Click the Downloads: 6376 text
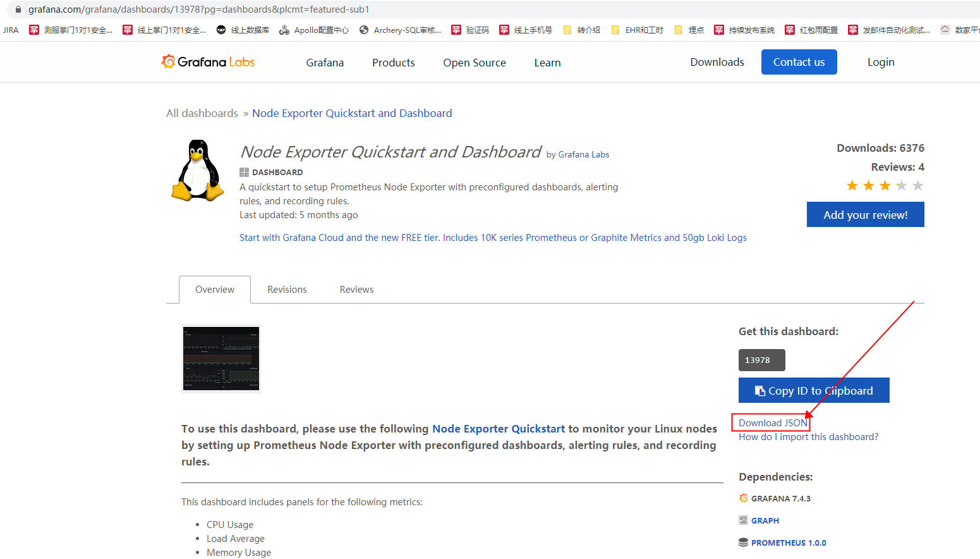 pyautogui.click(x=880, y=148)
